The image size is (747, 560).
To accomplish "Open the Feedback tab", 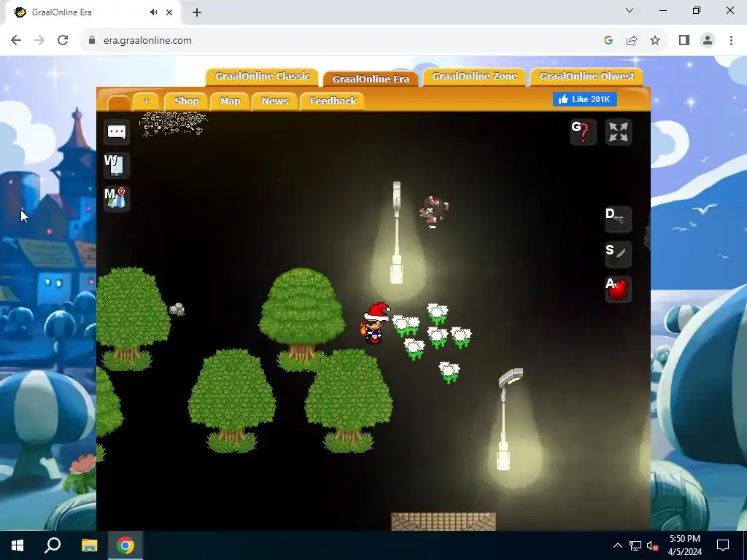I will 333,101.
